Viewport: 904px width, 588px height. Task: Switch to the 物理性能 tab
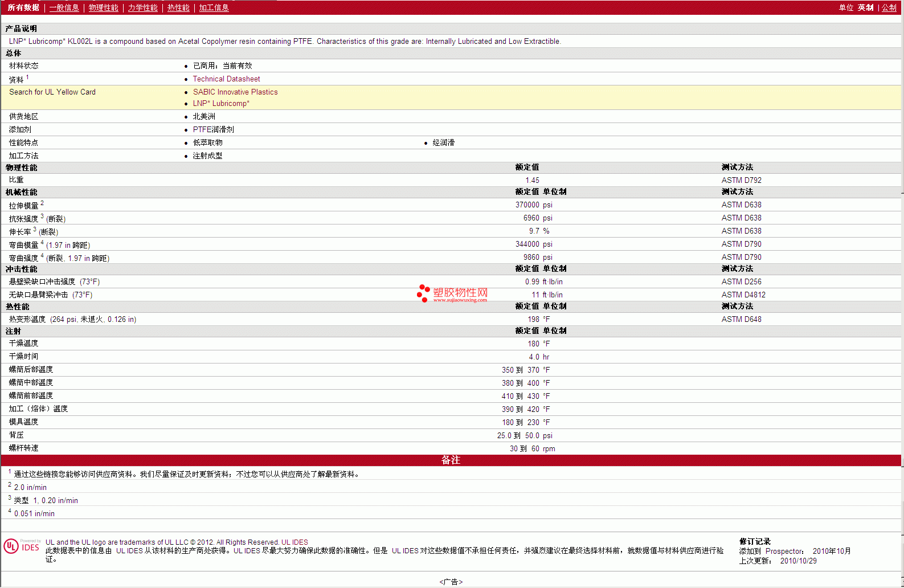tap(103, 8)
